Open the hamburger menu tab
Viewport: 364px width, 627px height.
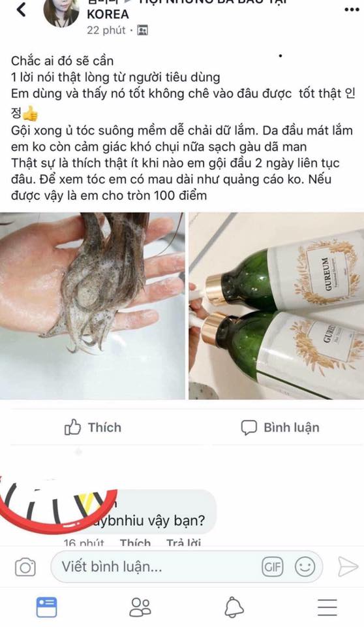[327, 607]
